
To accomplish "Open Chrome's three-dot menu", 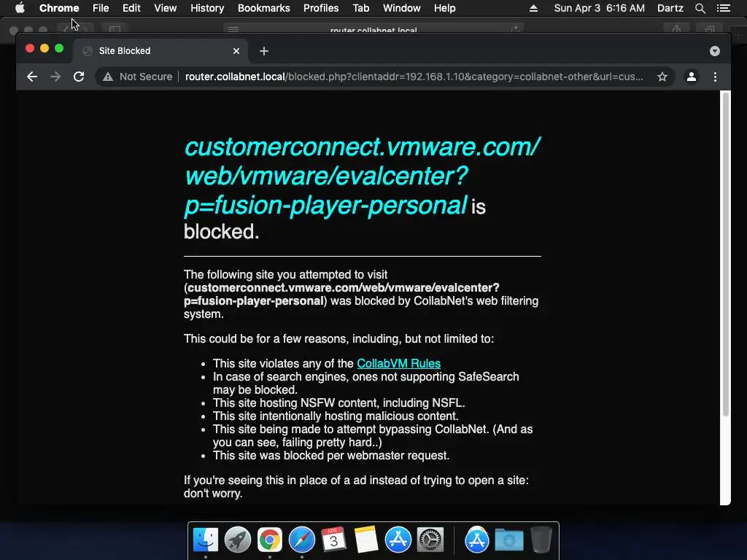I will (715, 77).
